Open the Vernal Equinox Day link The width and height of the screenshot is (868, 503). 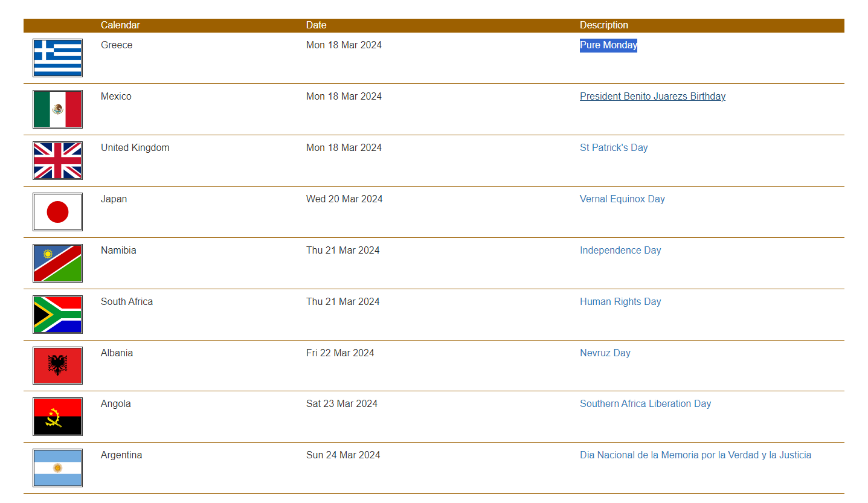(x=622, y=199)
